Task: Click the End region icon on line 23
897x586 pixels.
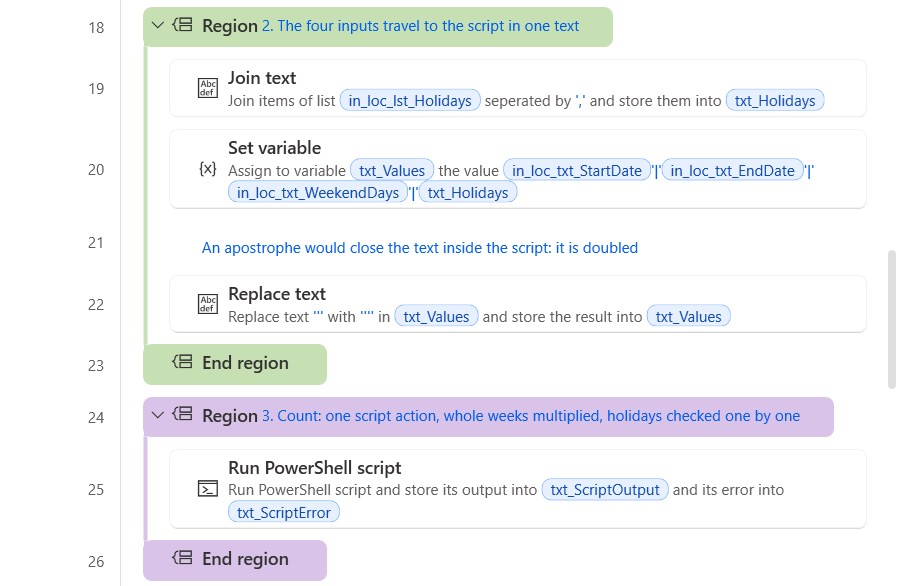Action: 182,362
